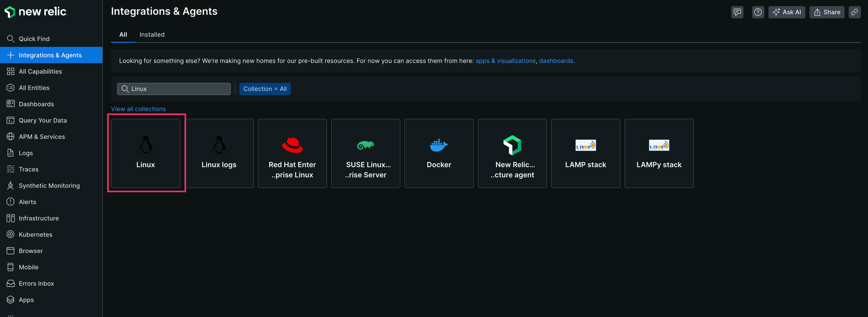Open the Alerts sidebar icon

pos(10,202)
